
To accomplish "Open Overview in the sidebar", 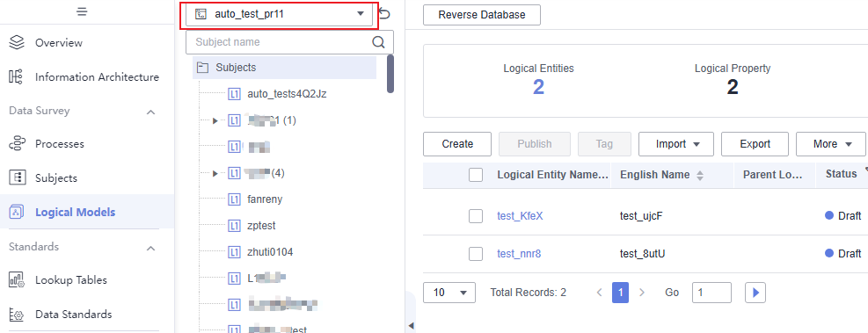I will [x=59, y=42].
